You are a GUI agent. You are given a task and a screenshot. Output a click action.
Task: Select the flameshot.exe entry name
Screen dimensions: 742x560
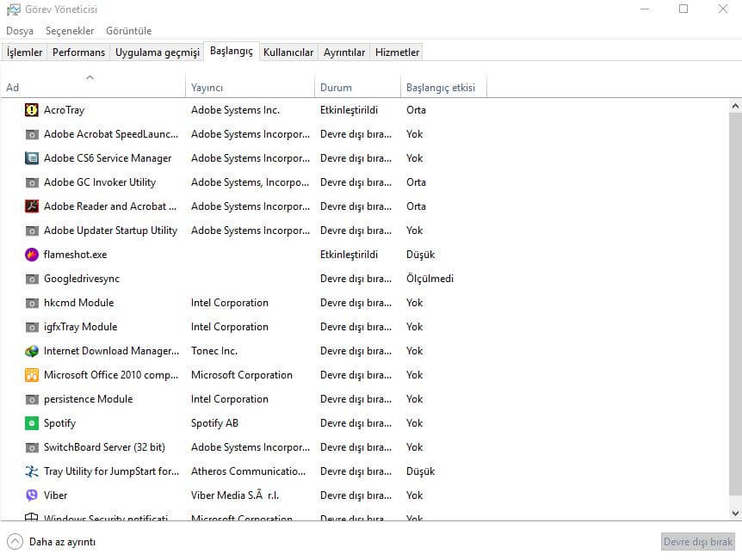pos(75,255)
